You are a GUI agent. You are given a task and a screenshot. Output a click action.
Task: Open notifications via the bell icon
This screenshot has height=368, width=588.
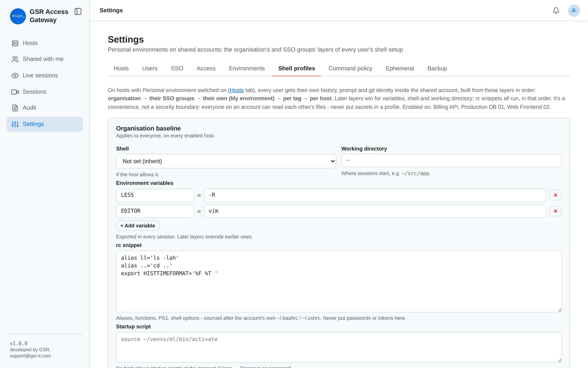[556, 11]
